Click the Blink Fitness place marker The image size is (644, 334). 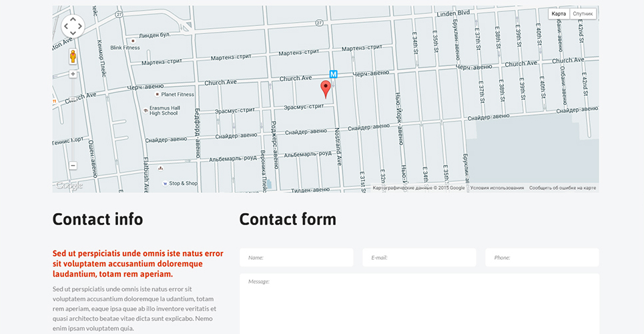pos(133,41)
